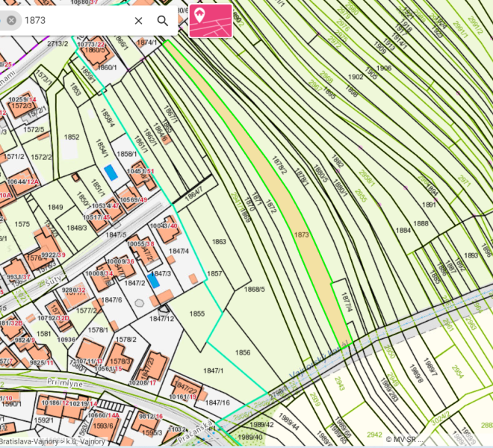Select parcel 1868/5 on the map
Viewport: 493px width, 448px height.
255,290
